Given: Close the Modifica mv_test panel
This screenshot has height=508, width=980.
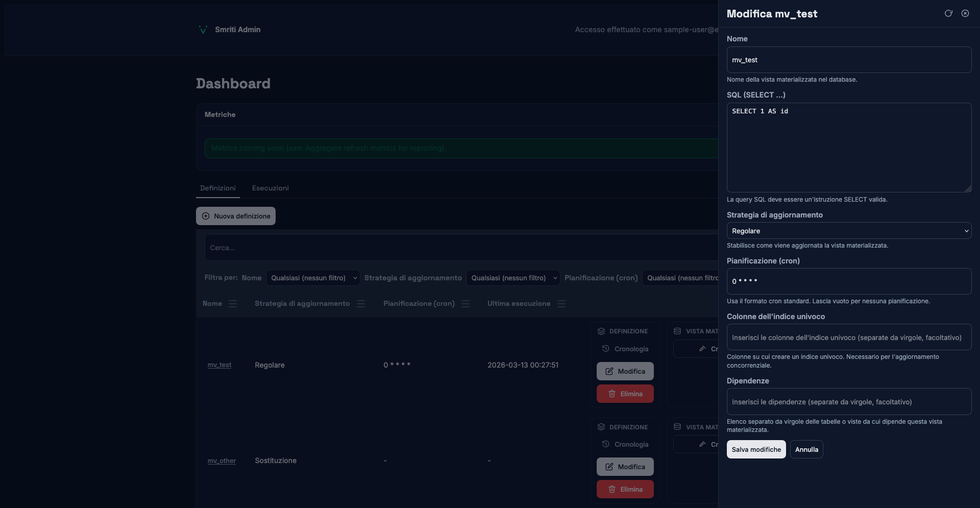Looking at the screenshot, I should point(965,13).
